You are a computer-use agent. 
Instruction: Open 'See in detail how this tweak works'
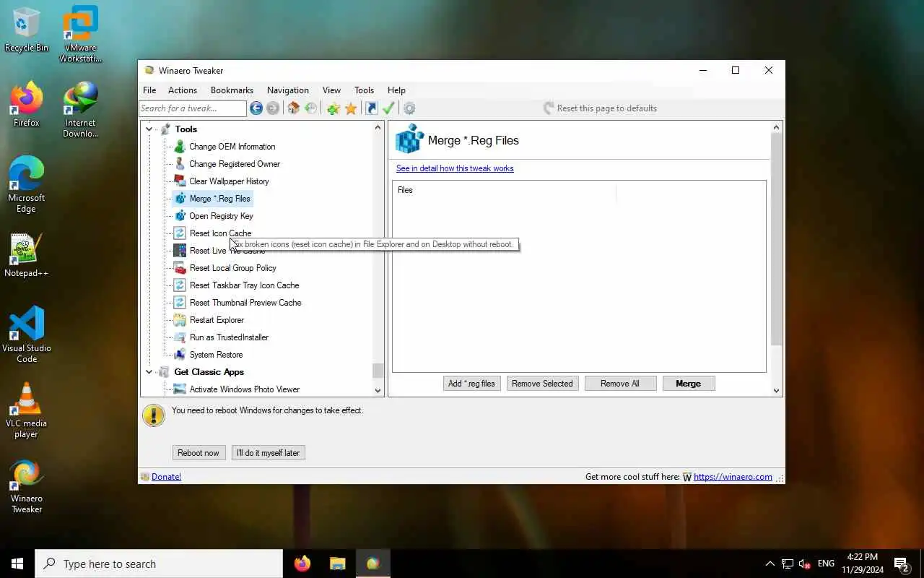pyautogui.click(x=455, y=168)
